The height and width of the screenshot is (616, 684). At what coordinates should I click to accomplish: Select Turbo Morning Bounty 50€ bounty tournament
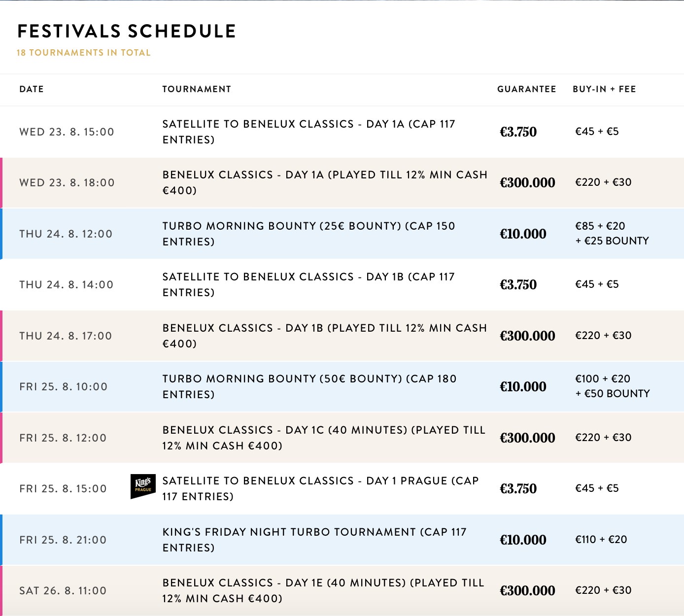(x=309, y=386)
